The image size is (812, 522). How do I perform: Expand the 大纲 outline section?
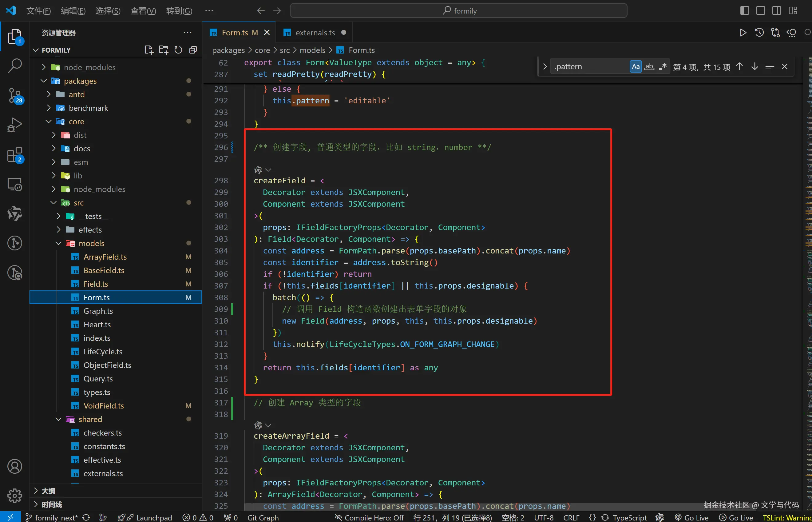pyautogui.click(x=49, y=491)
